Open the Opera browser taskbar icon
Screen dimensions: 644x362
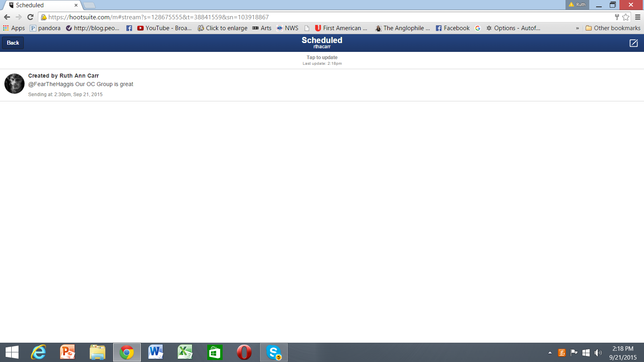pos(244,352)
